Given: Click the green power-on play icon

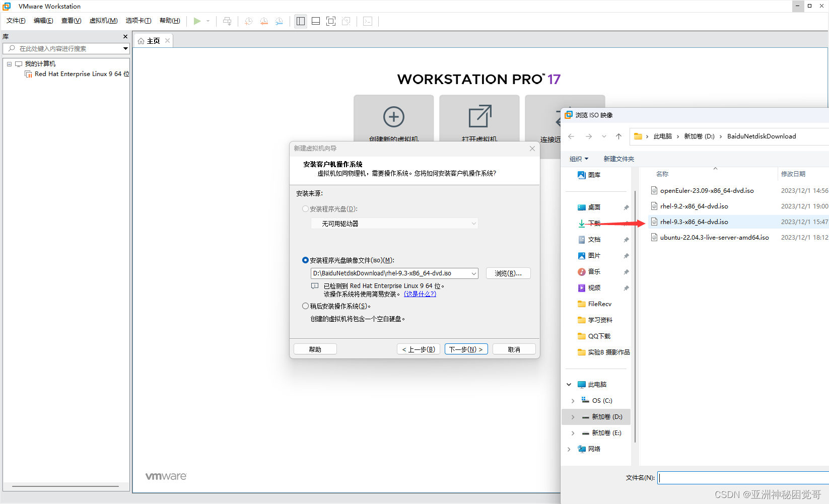Looking at the screenshot, I should click(197, 21).
